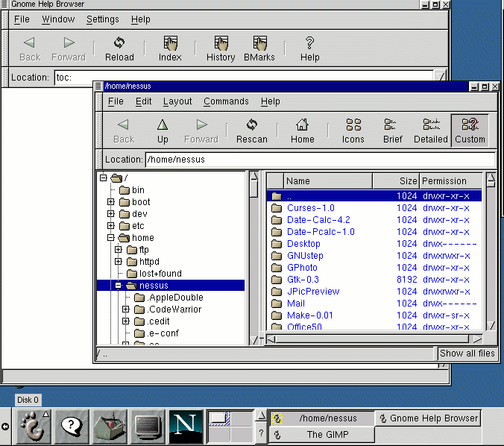Open BMarks in the Help Browser
Viewport: 504px width, 446px height.
(259, 49)
